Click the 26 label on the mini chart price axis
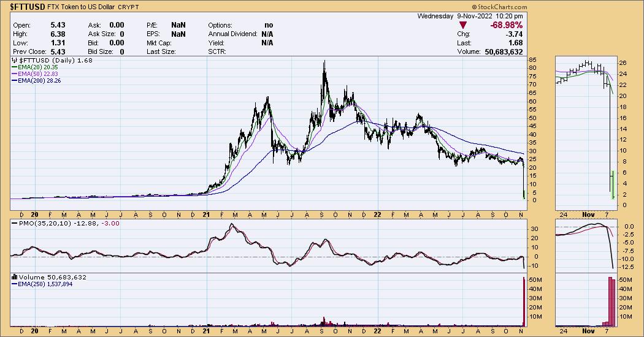This screenshot has height=337, width=644. [623, 62]
